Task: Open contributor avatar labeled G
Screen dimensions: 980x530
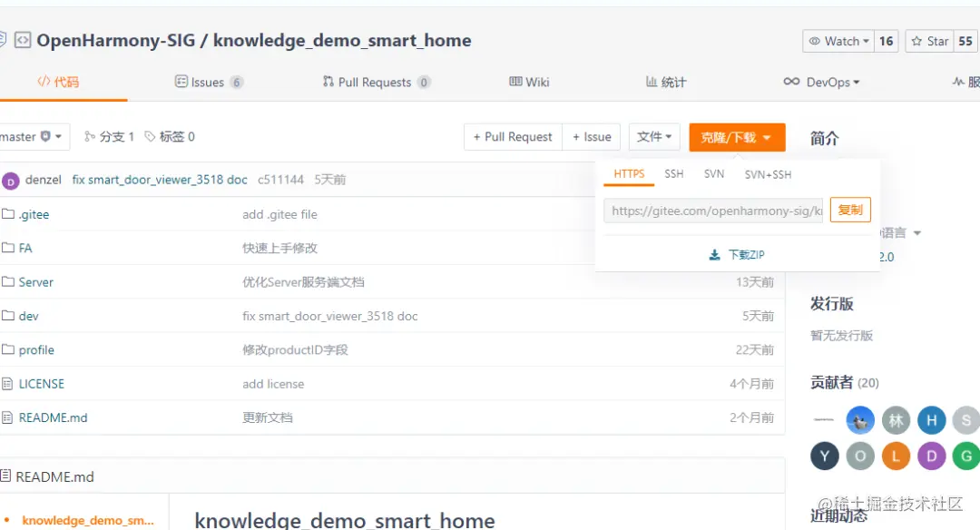Action: click(x=966, y=456)
